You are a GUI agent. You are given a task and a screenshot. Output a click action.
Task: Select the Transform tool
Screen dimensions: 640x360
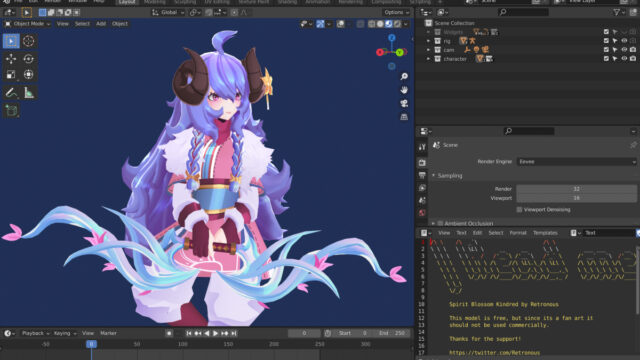(x=29, y=74)
